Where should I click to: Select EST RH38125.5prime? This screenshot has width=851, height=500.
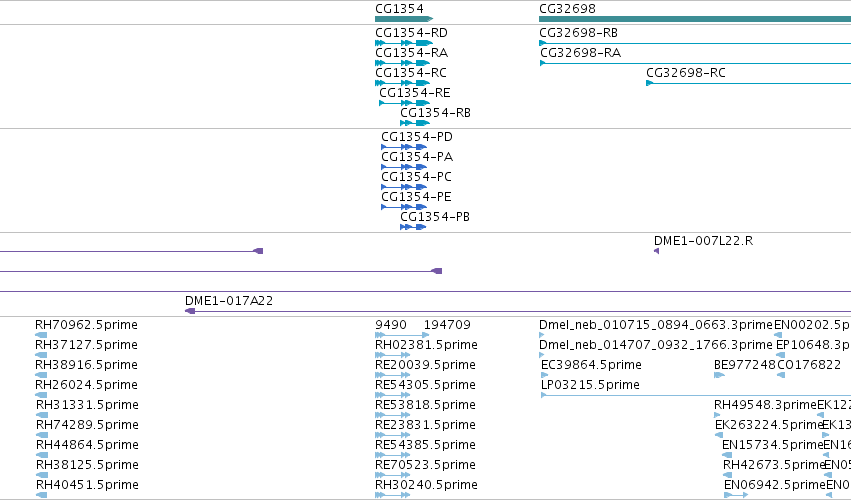[87, 465]
